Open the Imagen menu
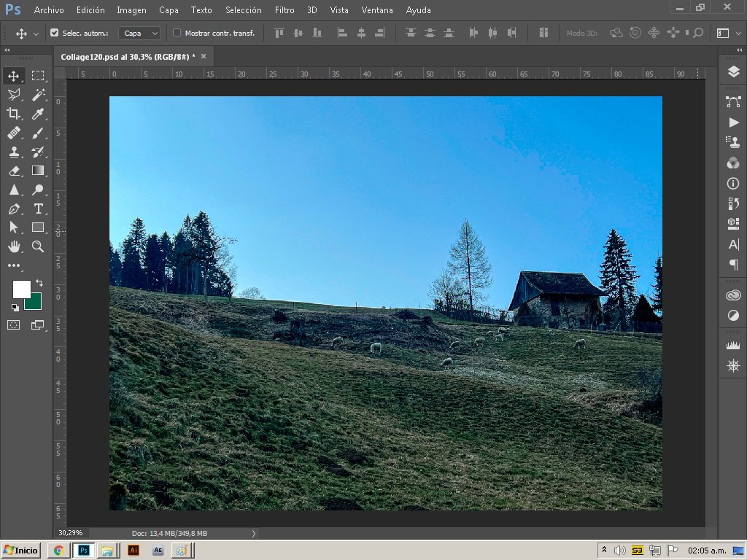 [x=131, y=9]
